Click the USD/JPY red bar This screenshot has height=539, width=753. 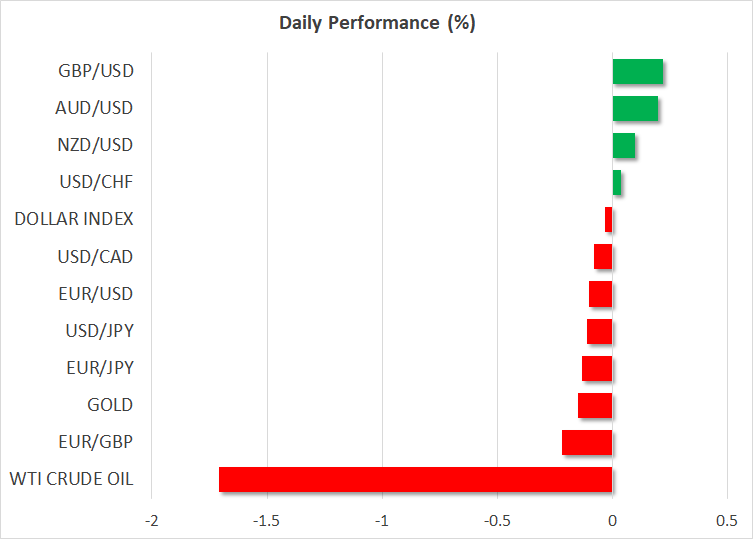599,331
